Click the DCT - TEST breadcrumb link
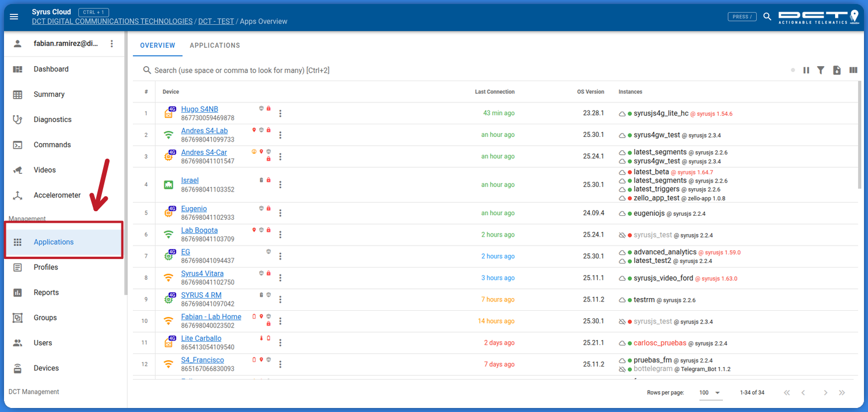Screen dimensions: 868x412 216,21
